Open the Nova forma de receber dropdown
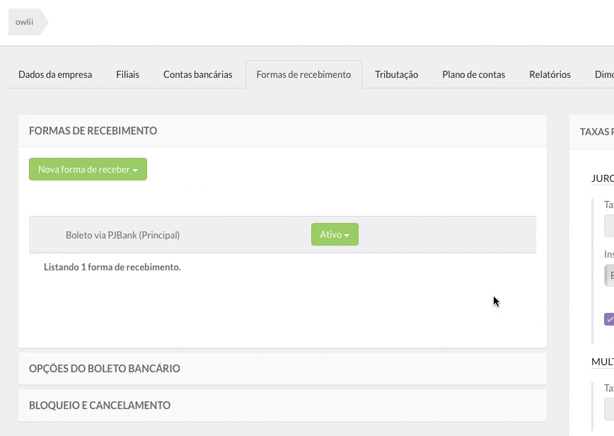The height and width of the screenshot is (436, 614). click(x=88, y=169)
